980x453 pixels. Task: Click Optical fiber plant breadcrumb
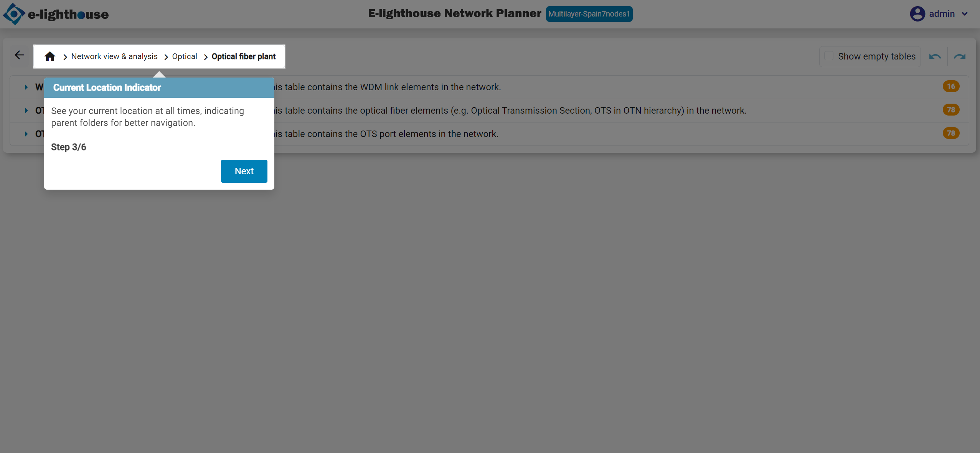pos(243,56)
